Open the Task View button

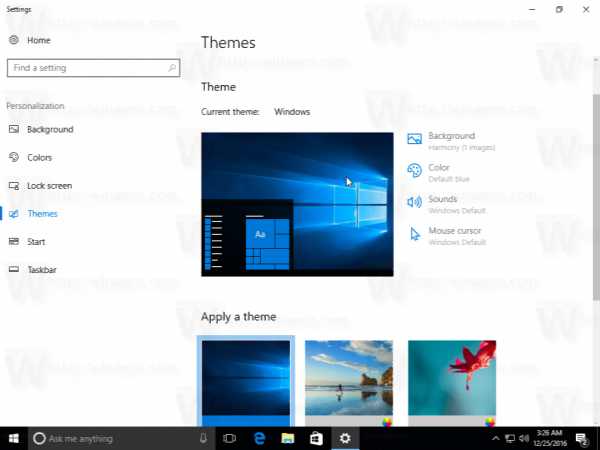(x=229, y=438)
